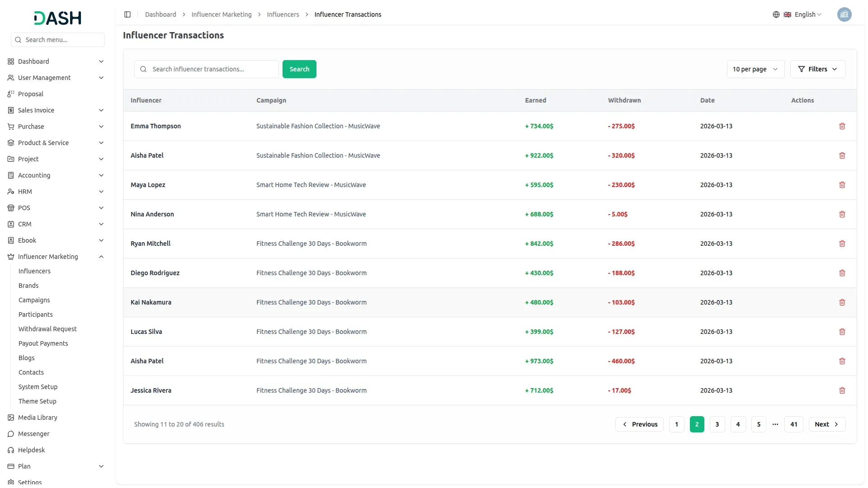The width and height of the screenshot is (868, 488).
Task: Click the Messenger sidebar icon
Action: coord(11,434)
